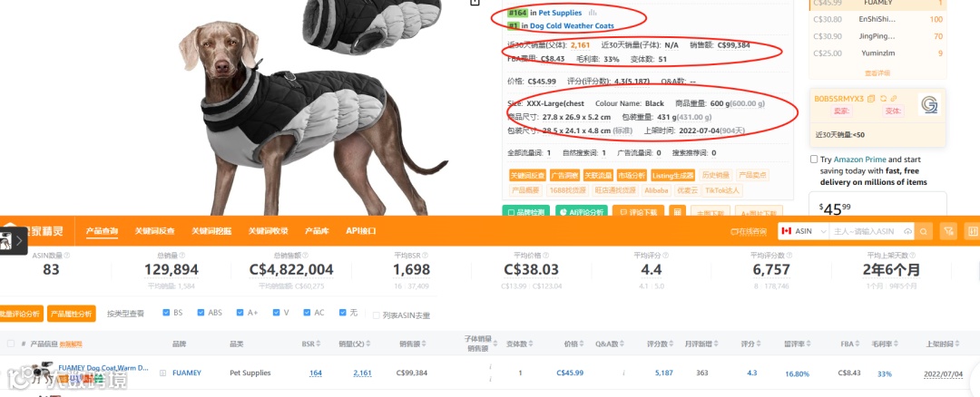
Task: Click the sidebar expand arrow at left edge
Action: click(19, 239)
